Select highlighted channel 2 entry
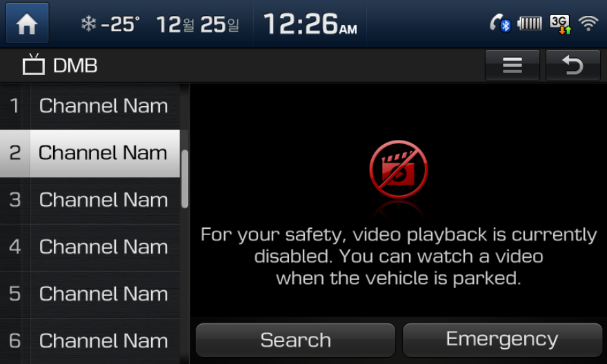The image size is (607, 364). pyautogui.click(x=90, y=153)
